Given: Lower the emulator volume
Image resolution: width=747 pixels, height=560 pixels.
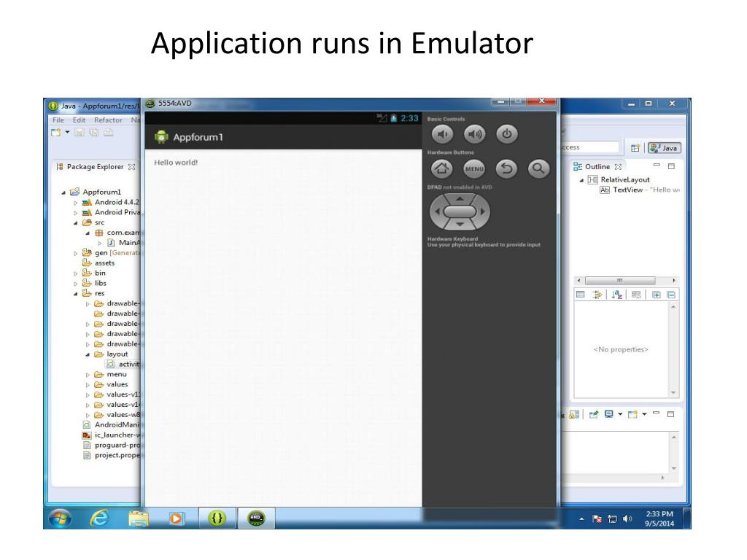Looking at the screenshot, I should click(442, 134).
